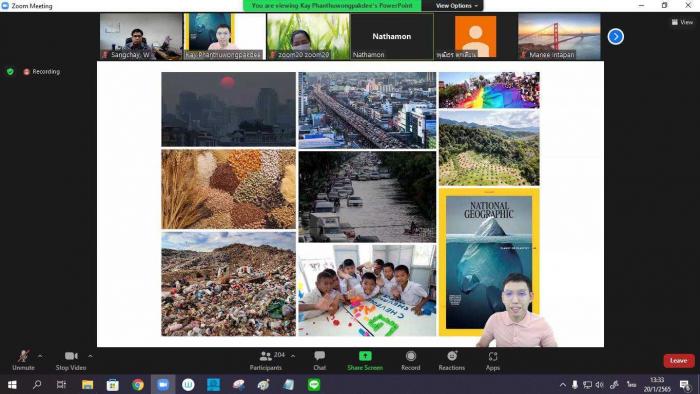
Task: Open the View menu at top right
Action: pyautogui.click(x=682, y=22)
